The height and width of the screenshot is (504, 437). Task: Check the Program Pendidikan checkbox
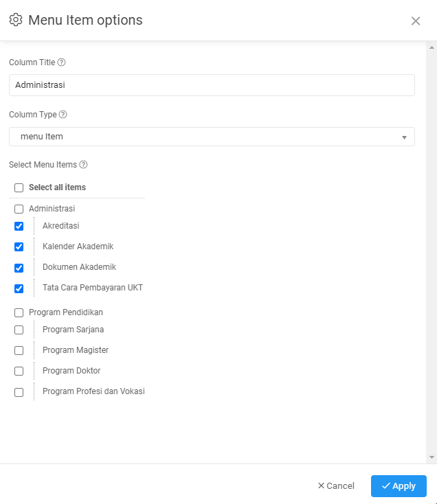pos(19,312)
